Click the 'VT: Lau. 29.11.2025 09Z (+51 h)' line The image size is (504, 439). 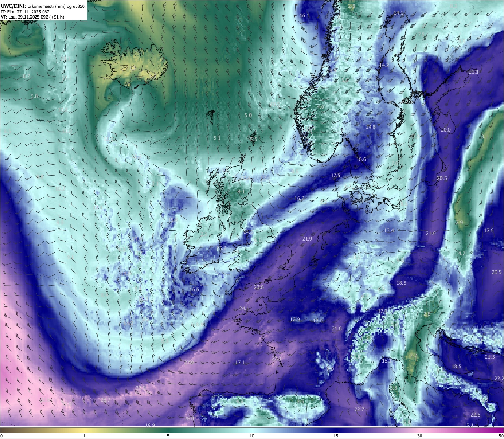(32, 17)
